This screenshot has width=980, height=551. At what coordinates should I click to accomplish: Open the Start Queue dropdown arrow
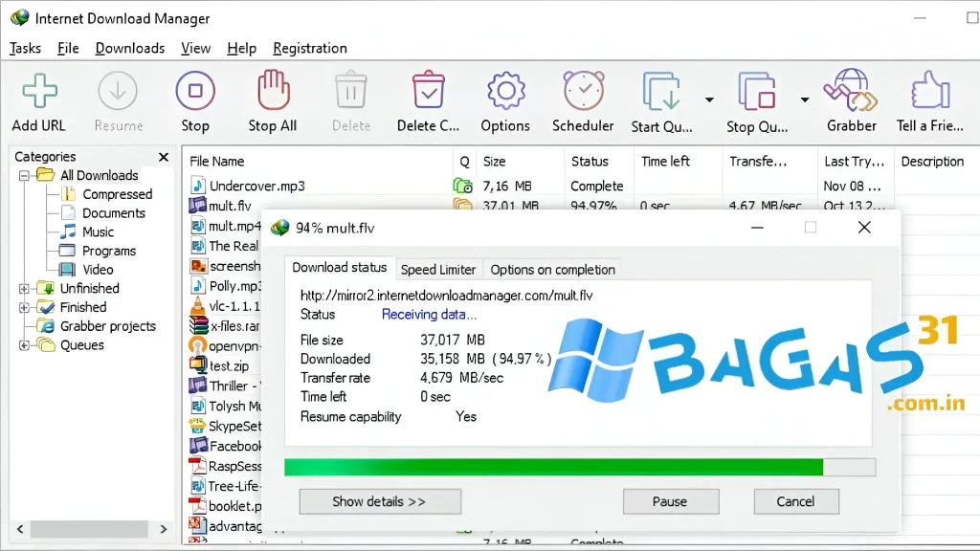(709, 99)
